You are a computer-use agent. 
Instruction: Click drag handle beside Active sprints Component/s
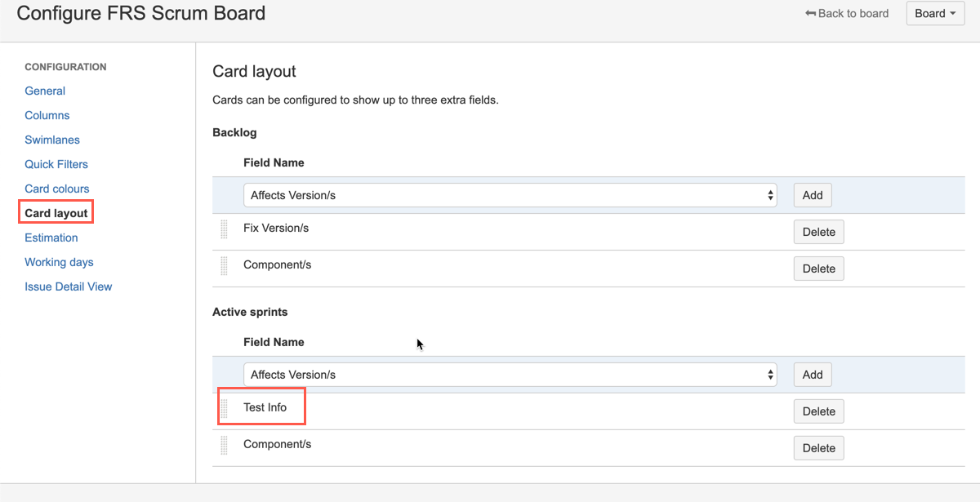(225, 445)
